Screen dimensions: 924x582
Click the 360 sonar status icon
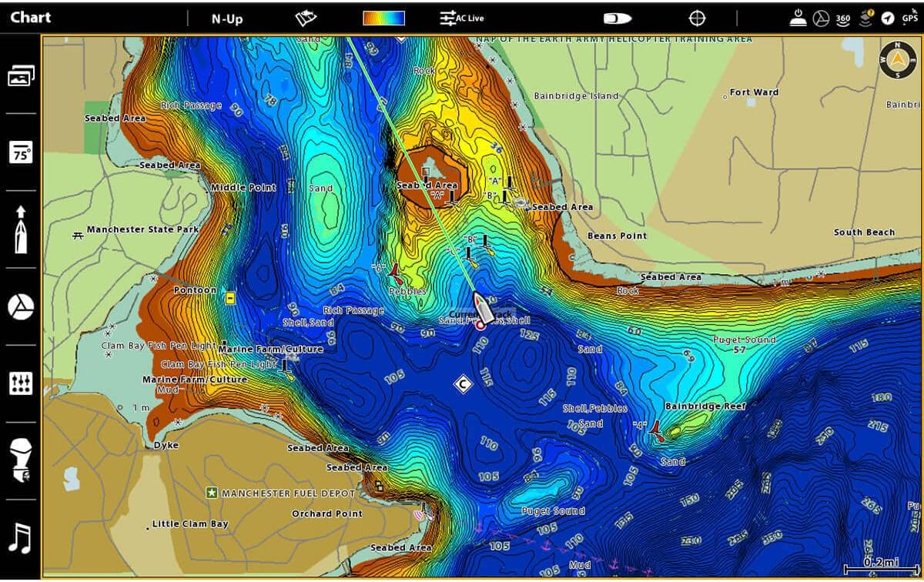(843, 17)
